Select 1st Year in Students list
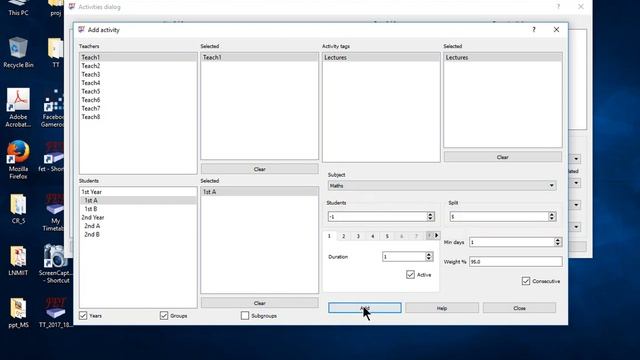The image size is (640, 360). [x=138, y=192]
